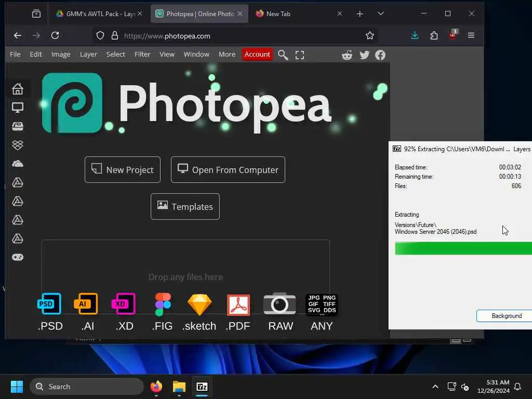Open Firefox hamburger application menu
Viewport: 532px width, 399px height.
[471, 35]
